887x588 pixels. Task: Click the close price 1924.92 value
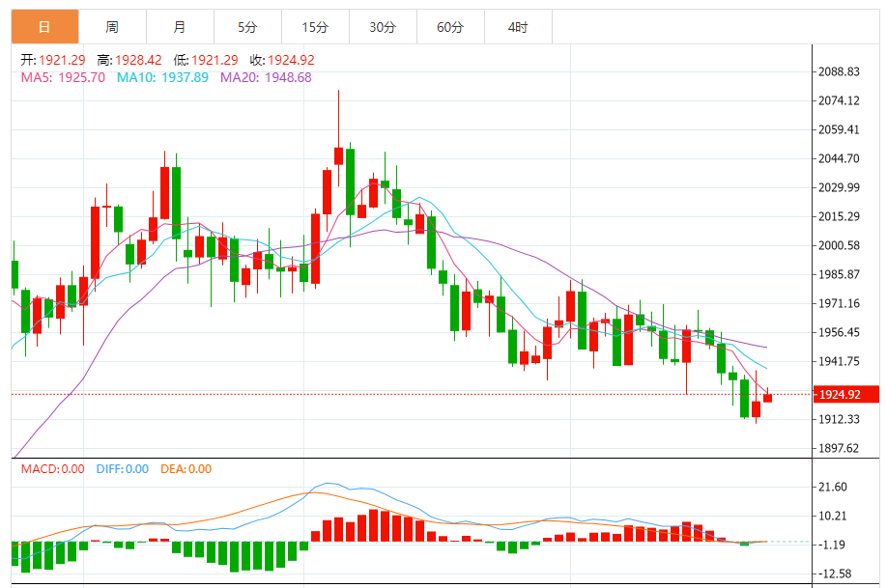[x=292, y=60]
